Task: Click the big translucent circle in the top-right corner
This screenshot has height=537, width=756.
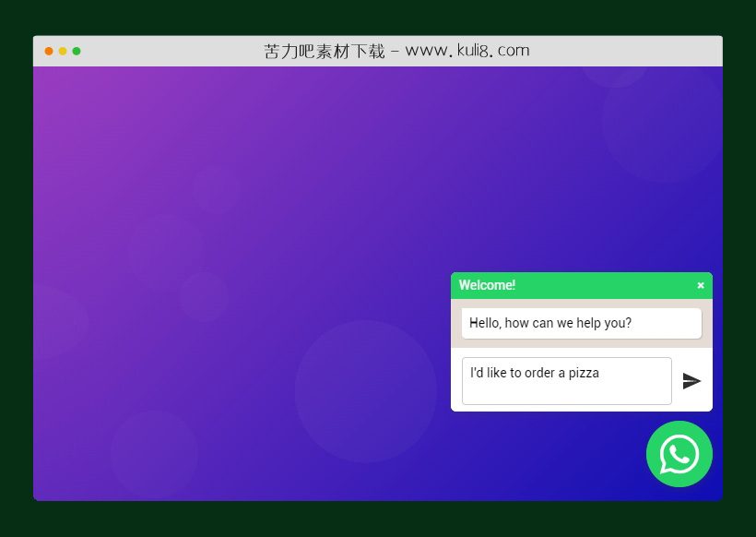Action: (662, 120)
